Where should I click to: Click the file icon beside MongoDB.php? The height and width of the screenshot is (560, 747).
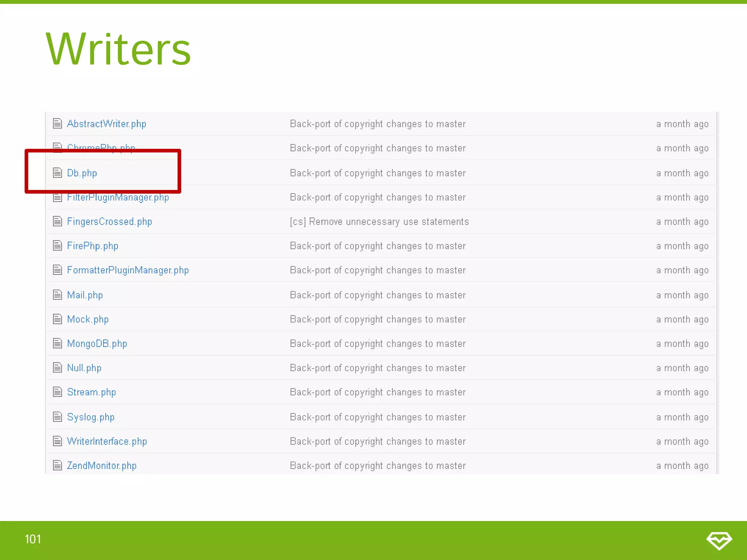57,343
